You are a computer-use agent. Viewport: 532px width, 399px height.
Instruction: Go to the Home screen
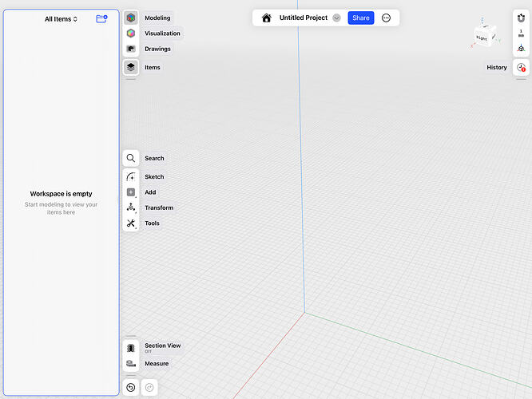pyautogui.click(x=267, y=18)
